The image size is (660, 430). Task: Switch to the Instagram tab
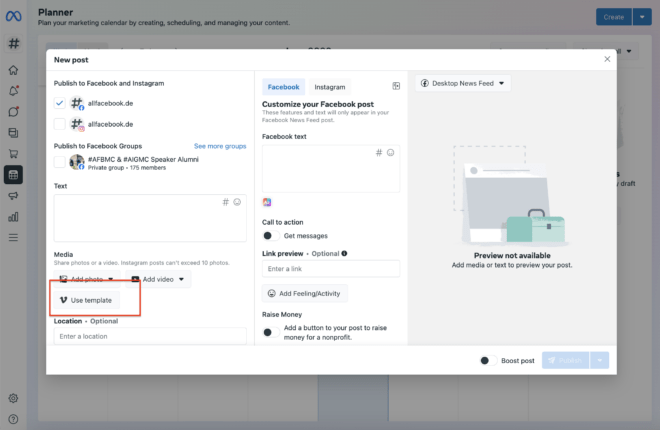(330, 87)
